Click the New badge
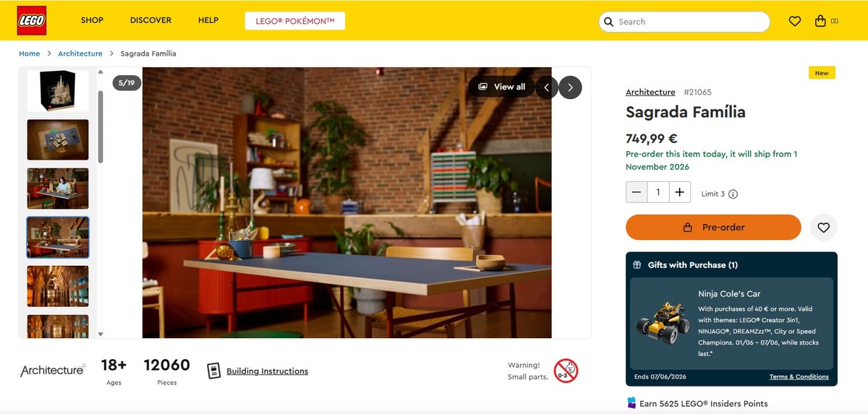 click(x=822, y=73)
